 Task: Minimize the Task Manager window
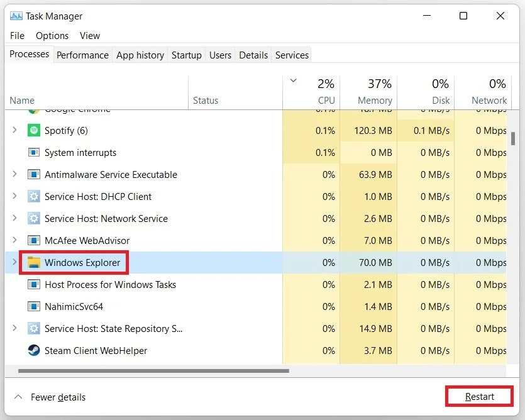coord(427,16)
